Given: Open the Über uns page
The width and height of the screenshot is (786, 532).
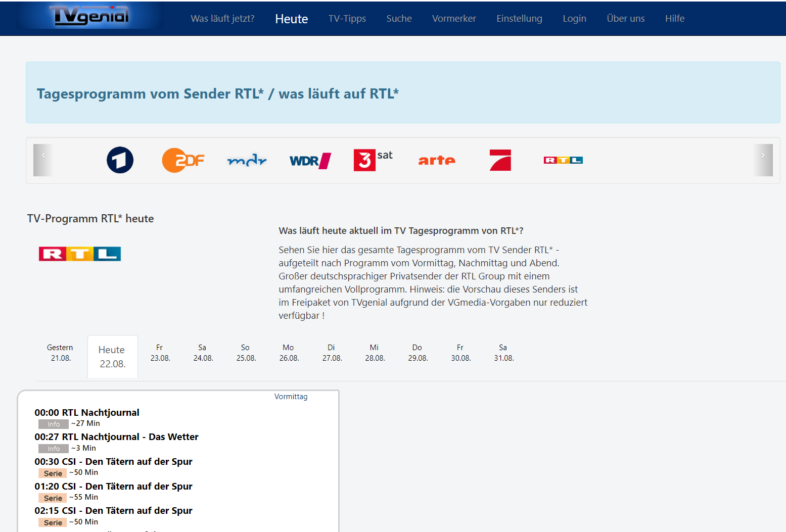Looking at the screenshot, I should coord(626,19).
